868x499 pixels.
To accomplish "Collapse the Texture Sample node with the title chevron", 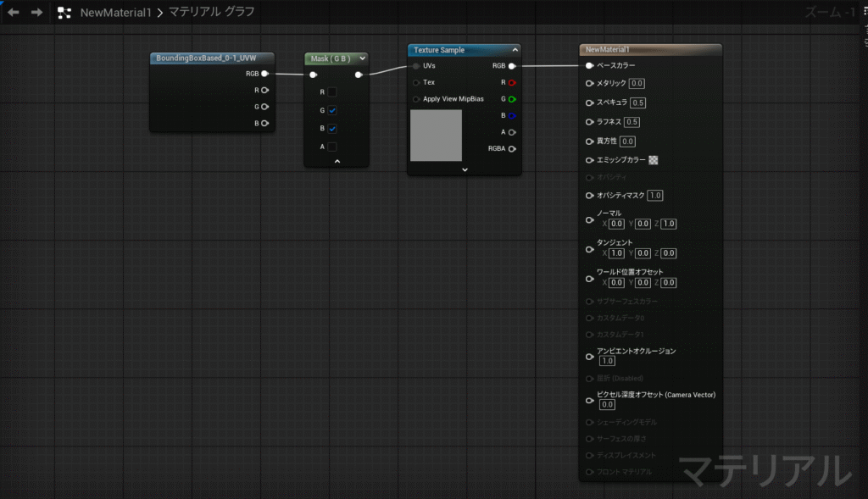I will [515, 50].
